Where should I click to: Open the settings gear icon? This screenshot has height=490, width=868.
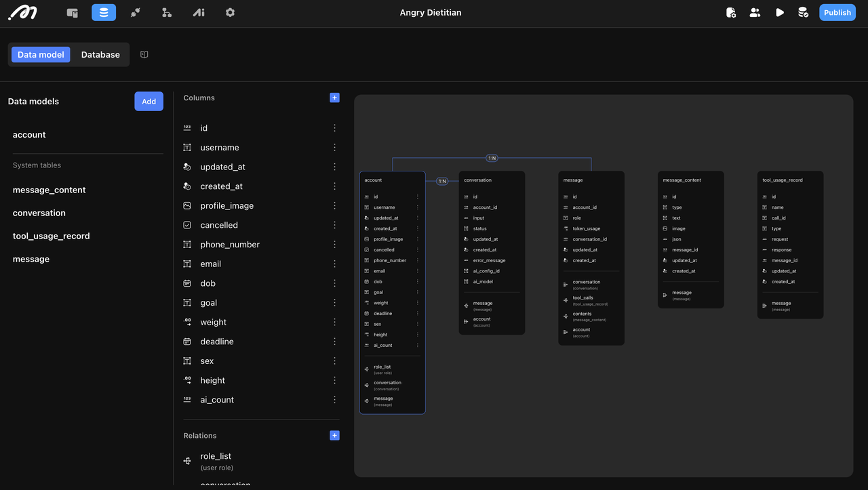[230, 12]
